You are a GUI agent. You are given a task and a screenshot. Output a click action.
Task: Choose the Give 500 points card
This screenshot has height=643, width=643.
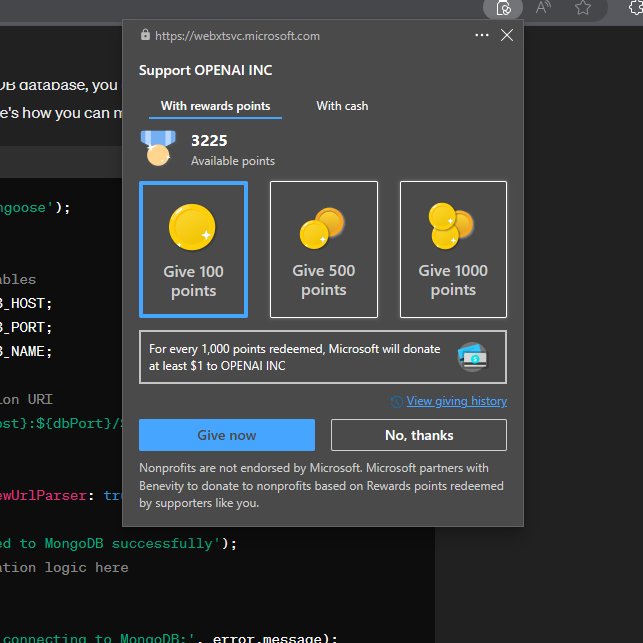[x=324, y=249]
